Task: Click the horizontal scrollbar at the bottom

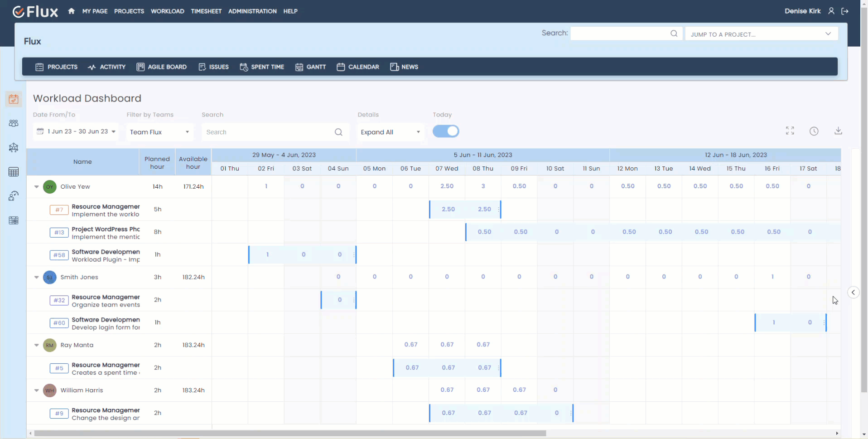Action: tap(290, 433)
